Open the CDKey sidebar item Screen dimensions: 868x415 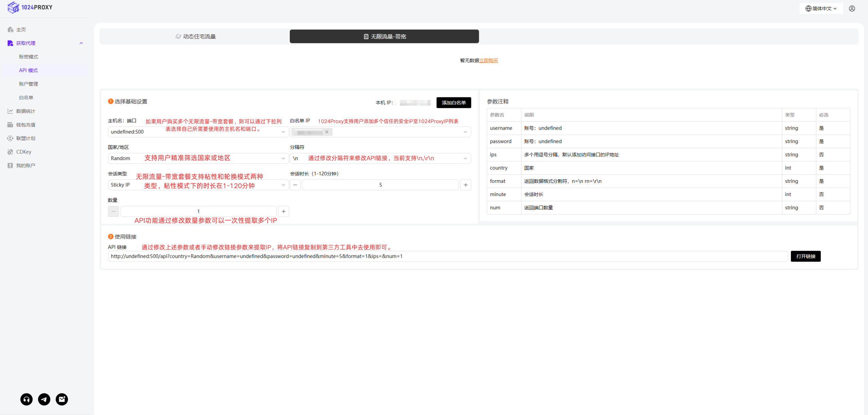23,152
